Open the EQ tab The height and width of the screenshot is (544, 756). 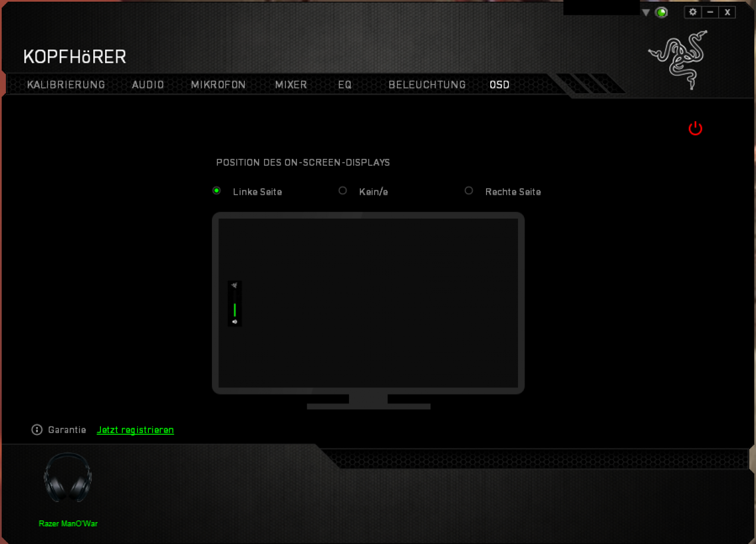pyautogui.click(x=345, y=84)
